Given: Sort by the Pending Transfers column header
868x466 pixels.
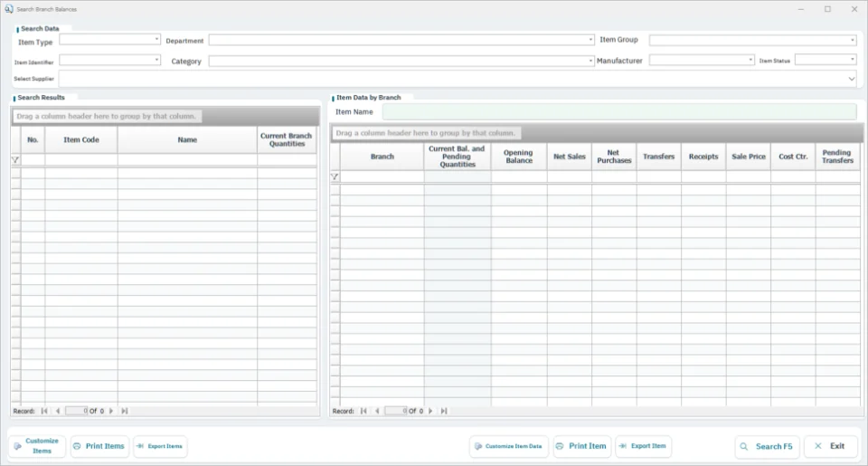Looking at the screenshot, I should coord(837,157).
